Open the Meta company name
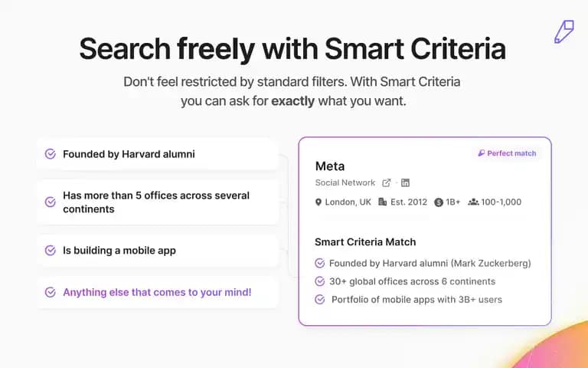Viewport: 588px width, 368px height. 330,166
